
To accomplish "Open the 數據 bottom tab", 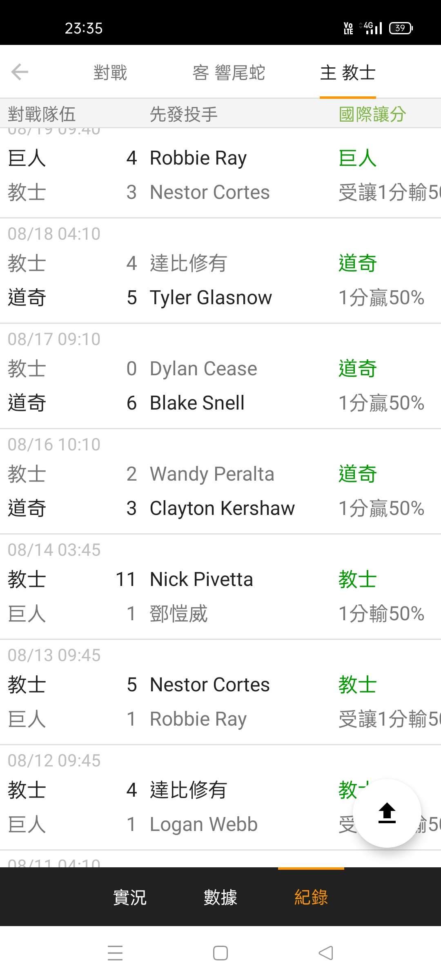I will point(220,898).
